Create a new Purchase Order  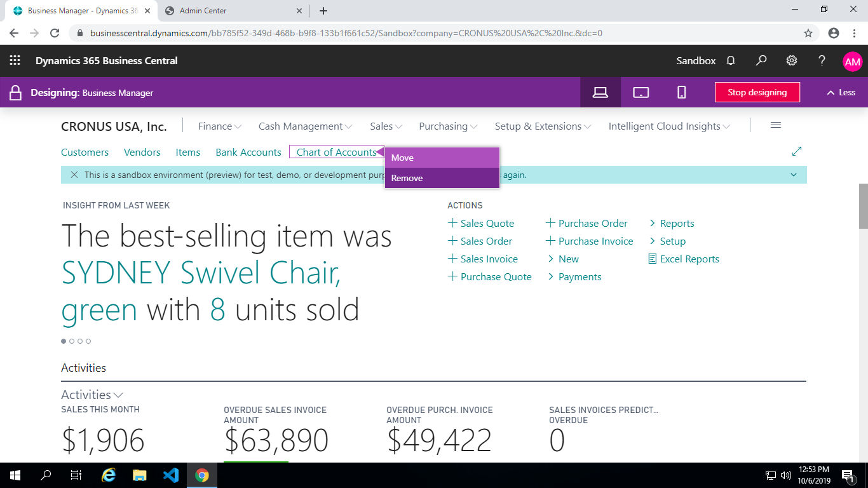tap(587, 223)
